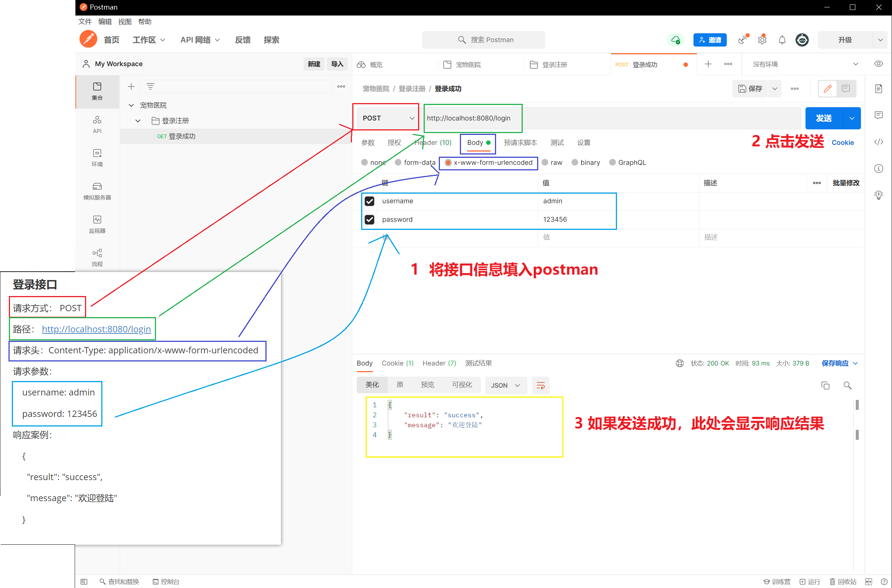Uncheck the username parameter checkbox
The width and height of the screenshot is (892, 588).
[369, 201]
